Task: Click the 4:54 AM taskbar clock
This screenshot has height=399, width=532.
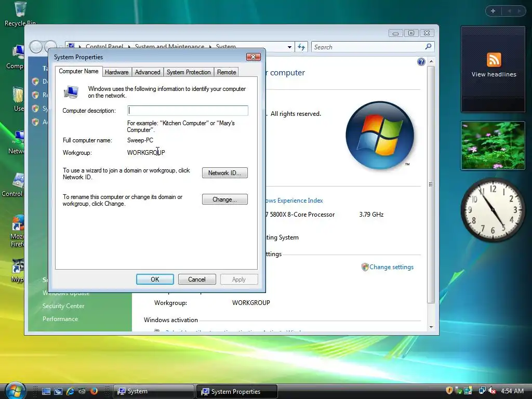Action: click(x=512, y=391)
